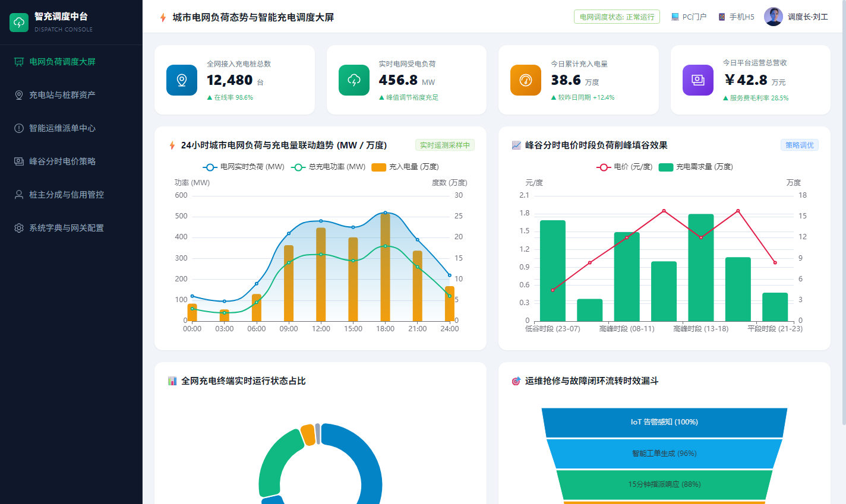This screenshot has width=846, height=504.
Task: Toggle 总充电功率 (MW) legend series
Action: point(329,167)
